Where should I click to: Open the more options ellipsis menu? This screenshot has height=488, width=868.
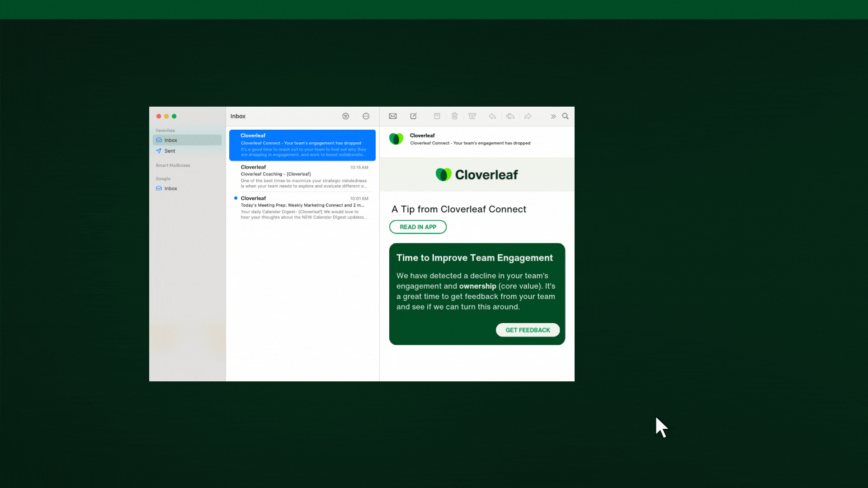tap(366, 116)
